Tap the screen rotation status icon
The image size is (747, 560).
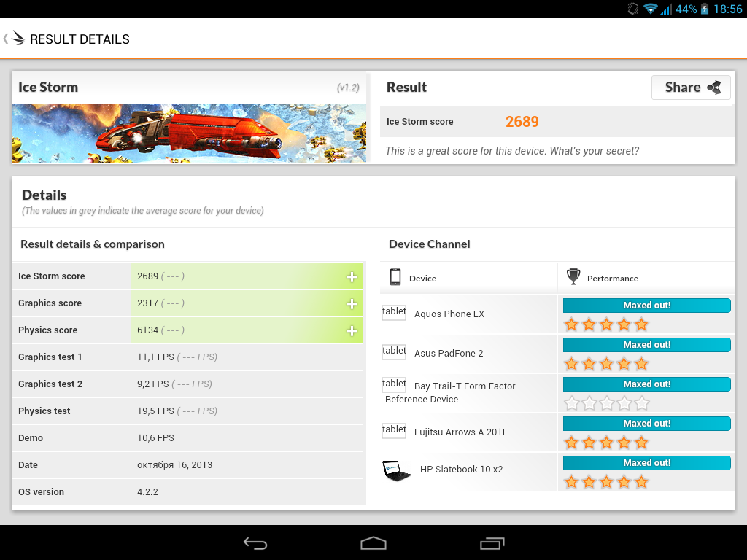pos(633,9)
